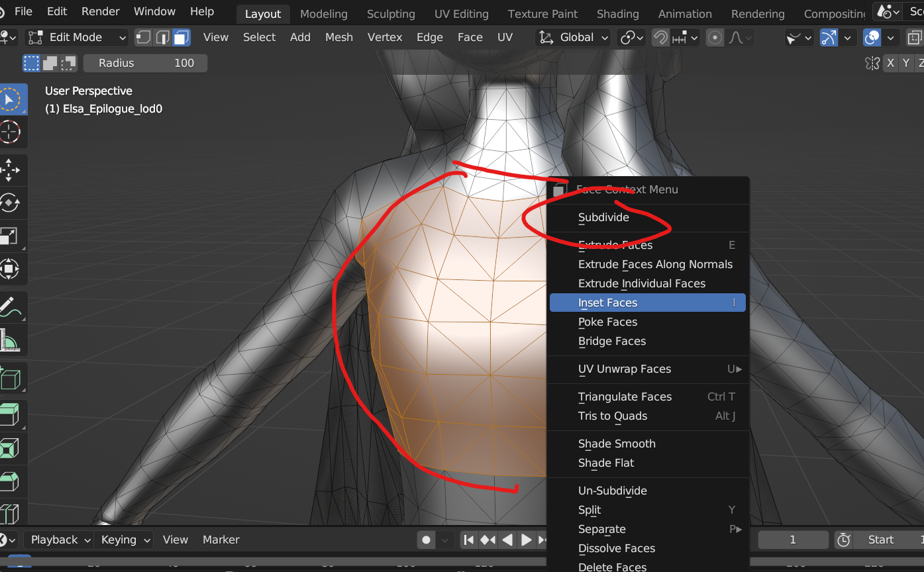The height and width of the screenshot is (572, 924).
Task: Set selection mode to extend selection
Action: point(50,63)
